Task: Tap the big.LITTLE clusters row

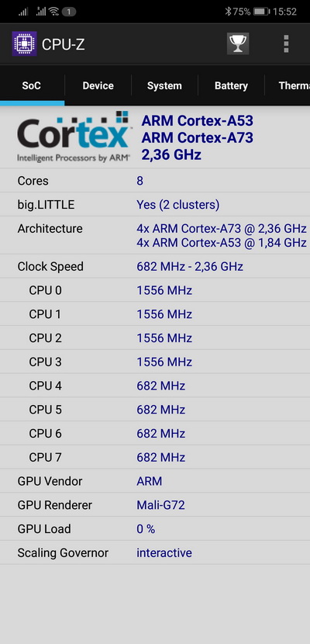Action: click(x=155, y=205)
